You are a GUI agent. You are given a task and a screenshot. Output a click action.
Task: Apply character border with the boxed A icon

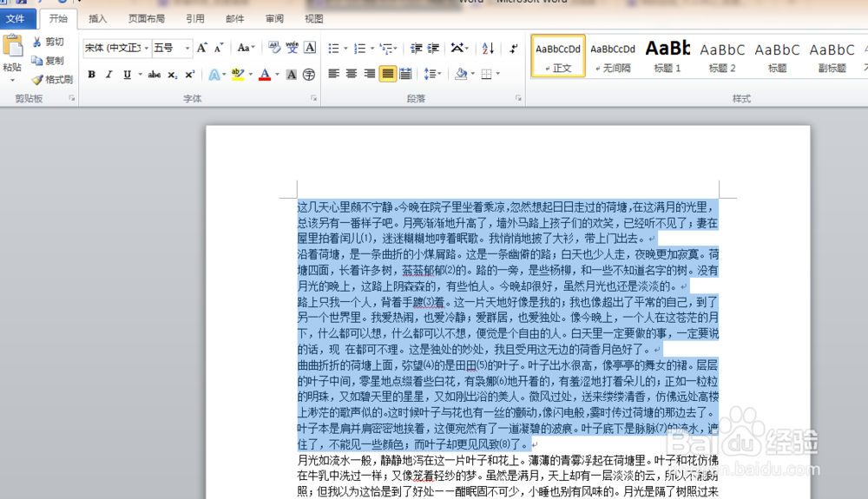pos(310,48)
